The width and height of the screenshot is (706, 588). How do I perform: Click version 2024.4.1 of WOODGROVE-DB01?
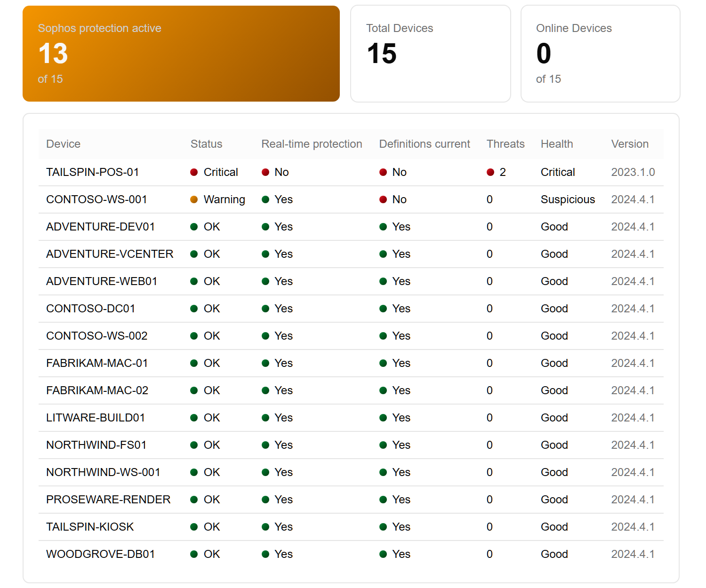[x=633, y=554]
